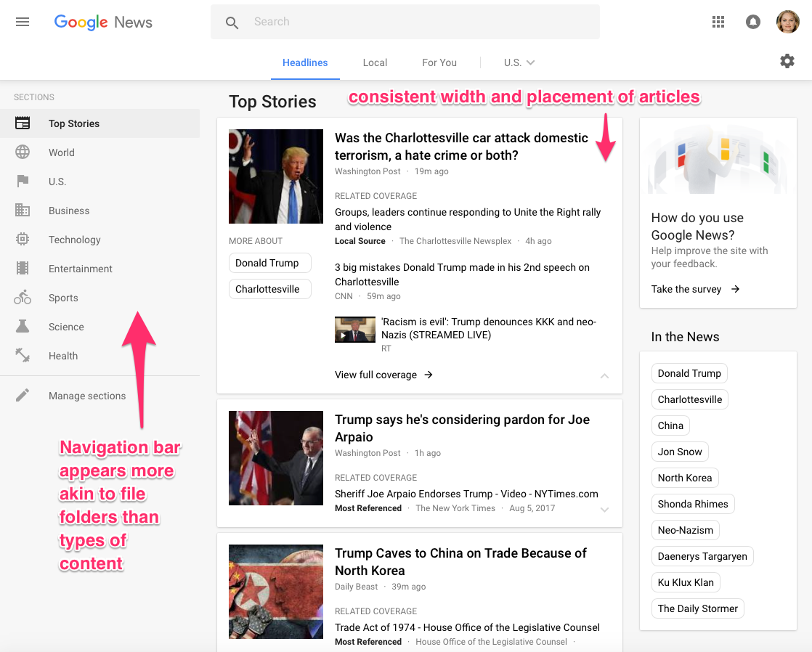The image size is (812, 652).
Task: Select Top Stories section
Action: point(100,123)
